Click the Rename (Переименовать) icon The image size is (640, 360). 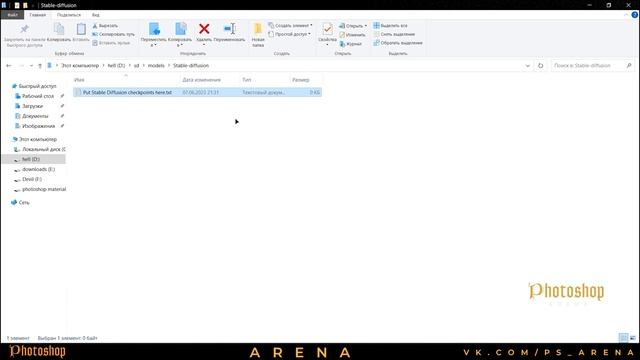click(230, 29)
